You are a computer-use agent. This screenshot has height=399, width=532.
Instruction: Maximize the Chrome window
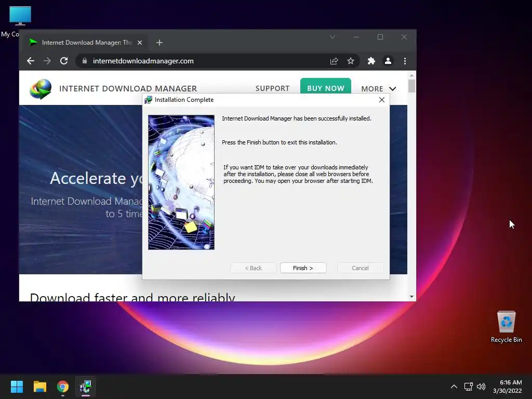(380, 37)
